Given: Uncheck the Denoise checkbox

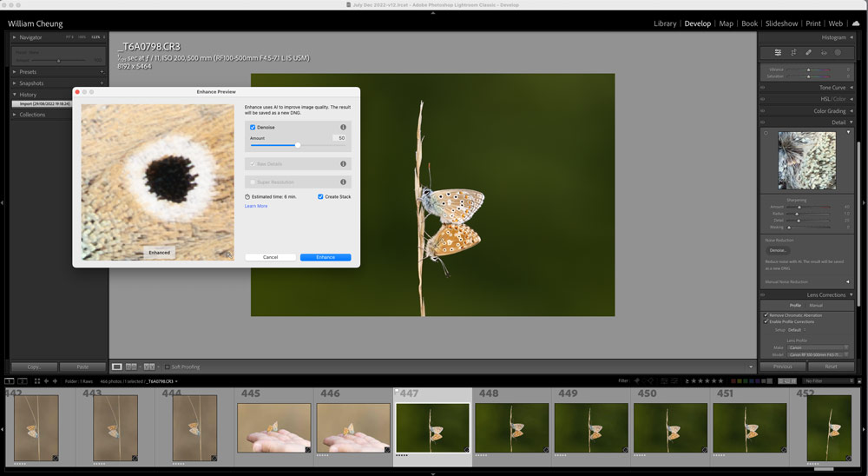Looking at the screenshot, I should click(x=253, y=128).
